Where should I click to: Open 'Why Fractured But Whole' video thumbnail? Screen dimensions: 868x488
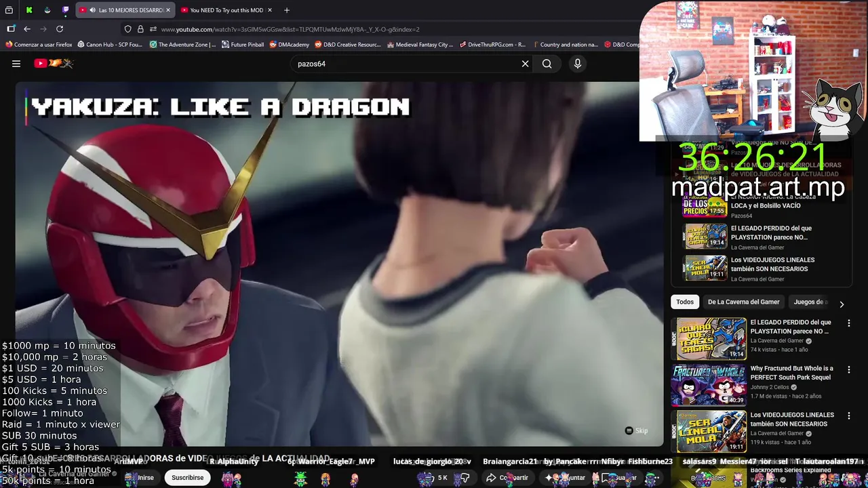coord(709,384)
